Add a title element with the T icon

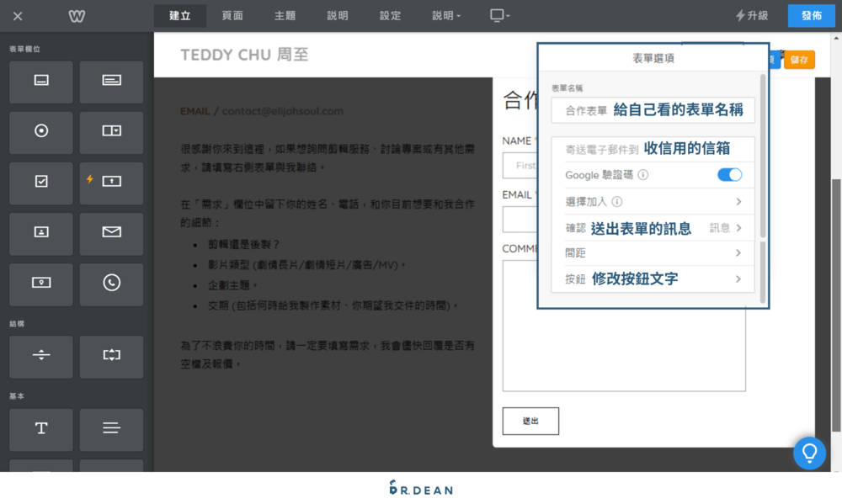tap(40, 430)
